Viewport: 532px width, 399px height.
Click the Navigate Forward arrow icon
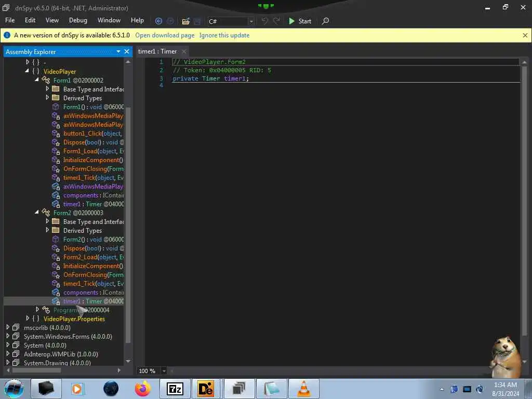(x=170, y=21)
